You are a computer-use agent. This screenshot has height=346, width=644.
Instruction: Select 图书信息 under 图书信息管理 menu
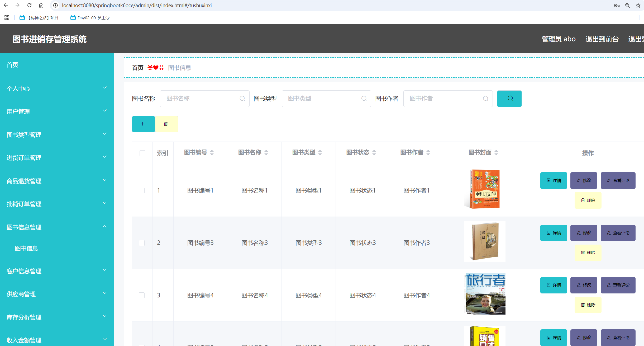[x=26, y=248]
